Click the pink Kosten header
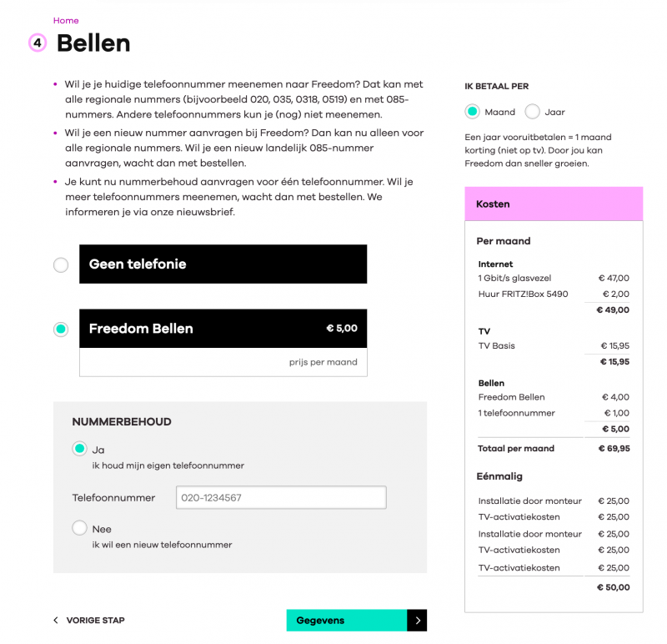Viewport: 667px width, 644px height. (x=554, y=204)
